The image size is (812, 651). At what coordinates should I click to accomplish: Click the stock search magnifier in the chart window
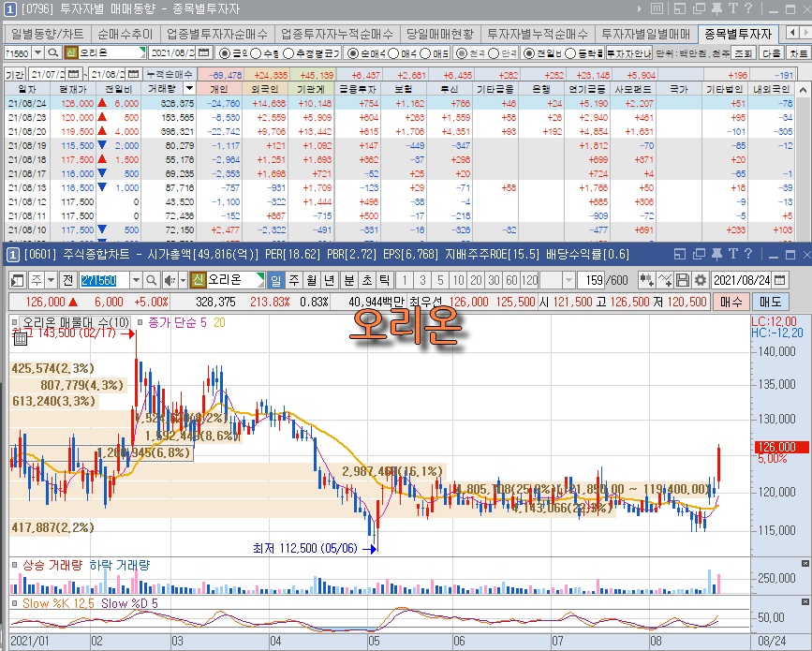click(x=151, y=280)
